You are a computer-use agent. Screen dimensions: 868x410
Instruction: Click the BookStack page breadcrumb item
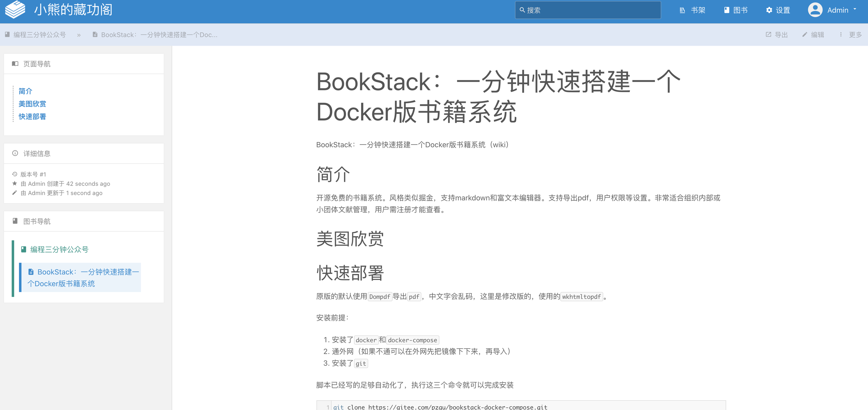158,35
